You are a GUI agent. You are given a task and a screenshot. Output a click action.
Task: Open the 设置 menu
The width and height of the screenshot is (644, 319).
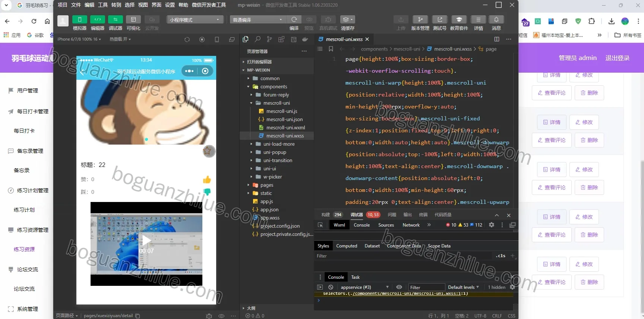tap(170, 5)
